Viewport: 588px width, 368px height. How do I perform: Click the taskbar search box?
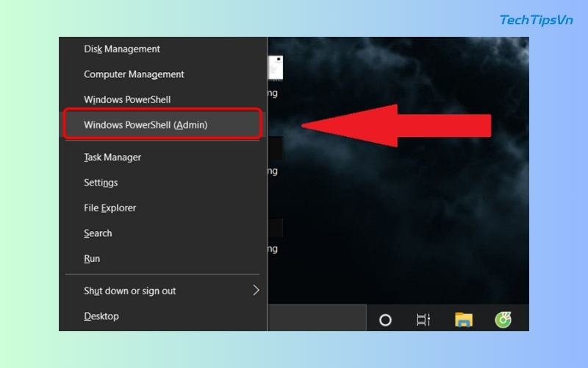[x=317, y=318]
